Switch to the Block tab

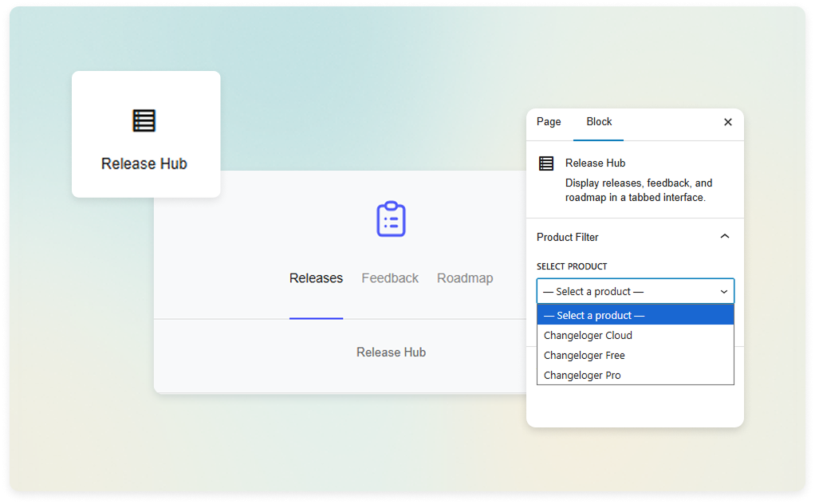[598, 121]
